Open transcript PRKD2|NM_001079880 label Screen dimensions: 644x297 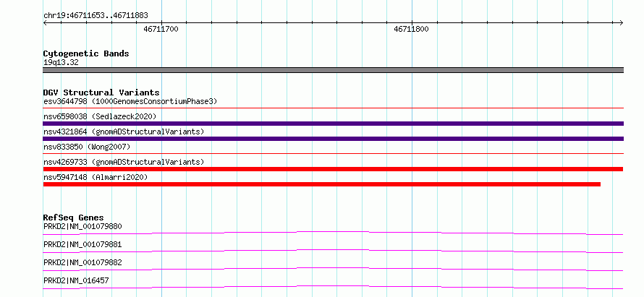pos(82,226)
